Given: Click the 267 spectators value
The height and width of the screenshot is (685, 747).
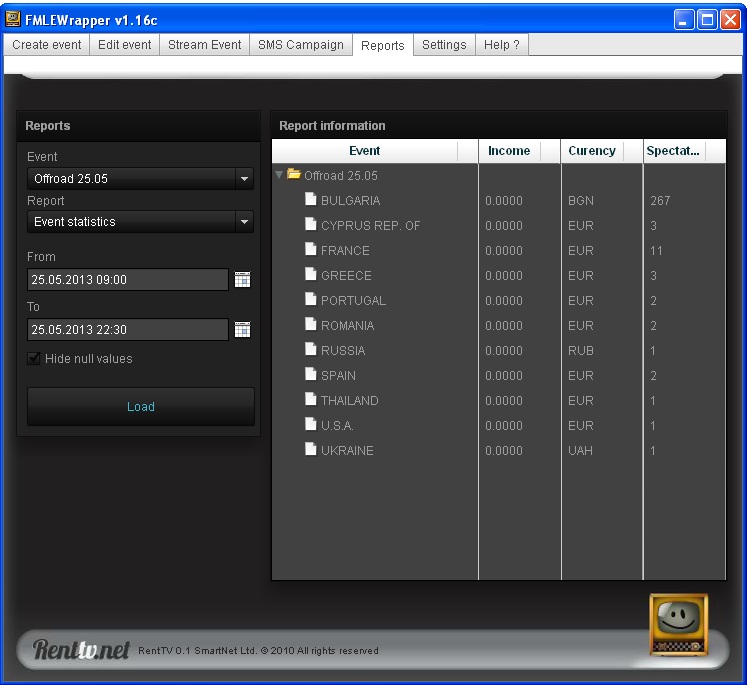Looking at the screenshot, I should [x=660, y=201].
